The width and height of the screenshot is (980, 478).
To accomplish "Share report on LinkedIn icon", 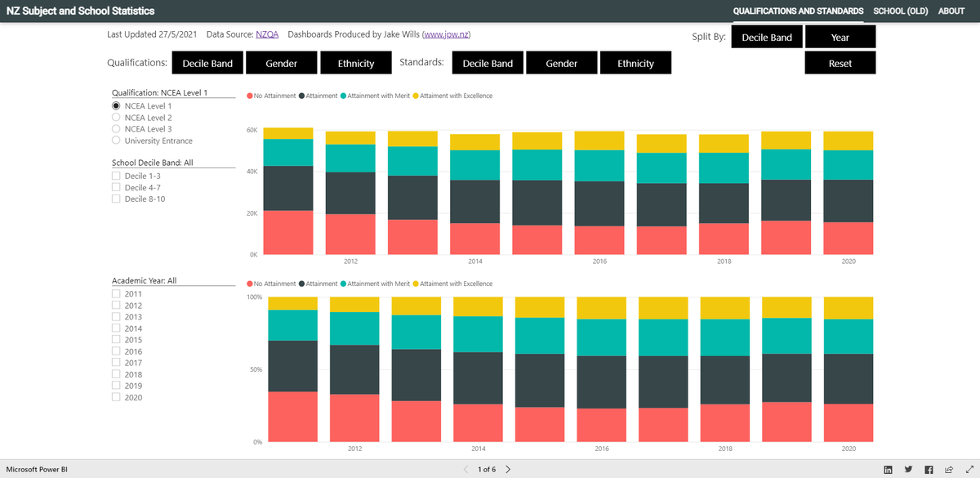I will (x=888, y=469).
